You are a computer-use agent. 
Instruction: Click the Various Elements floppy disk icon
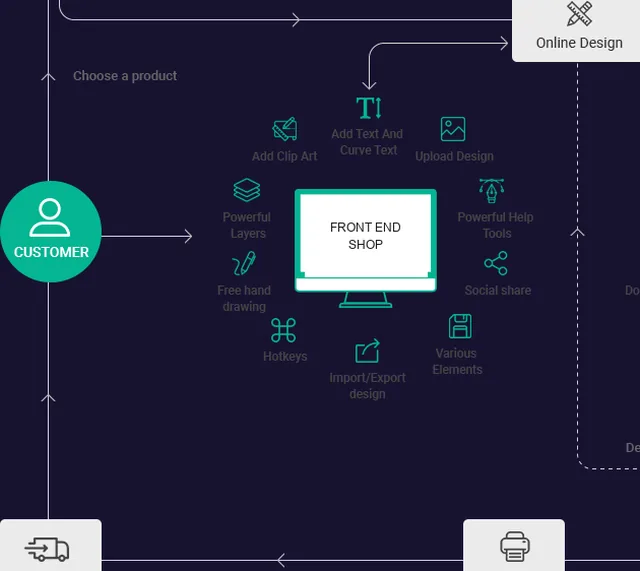(x=460, y=326)
